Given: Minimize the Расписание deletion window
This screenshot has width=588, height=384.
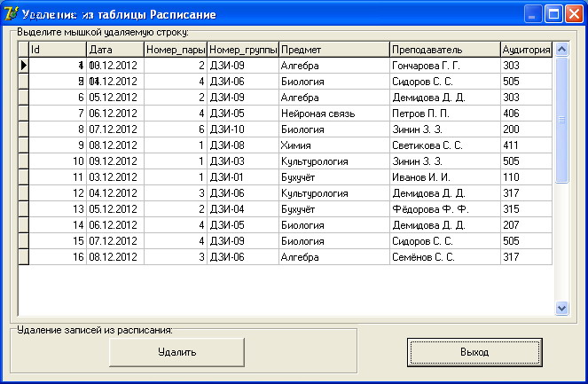Looking at the screenshot, I should tap(532, 14).
